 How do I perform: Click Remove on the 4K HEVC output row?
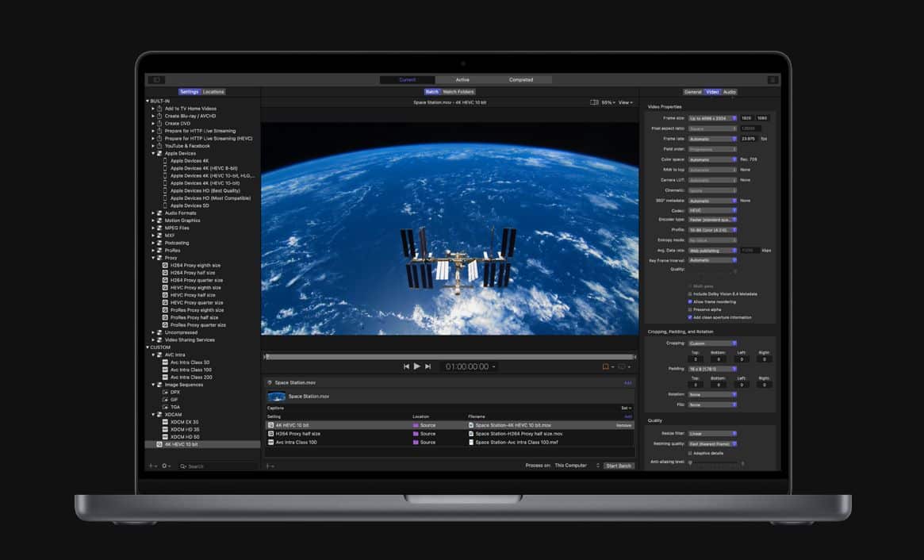click(623, 425)
